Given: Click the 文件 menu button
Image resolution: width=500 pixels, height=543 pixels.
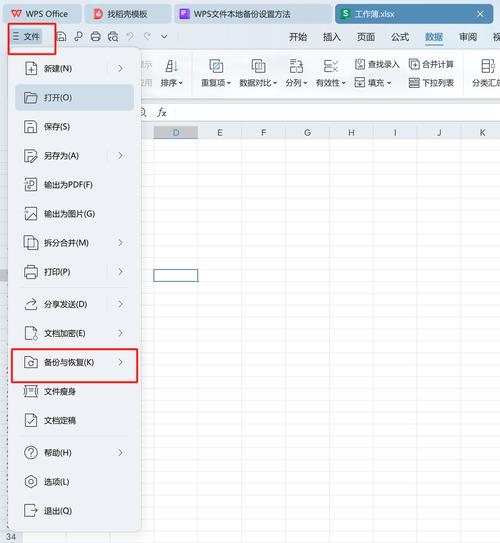Looking at the screenshot, I should click(26, 36).
